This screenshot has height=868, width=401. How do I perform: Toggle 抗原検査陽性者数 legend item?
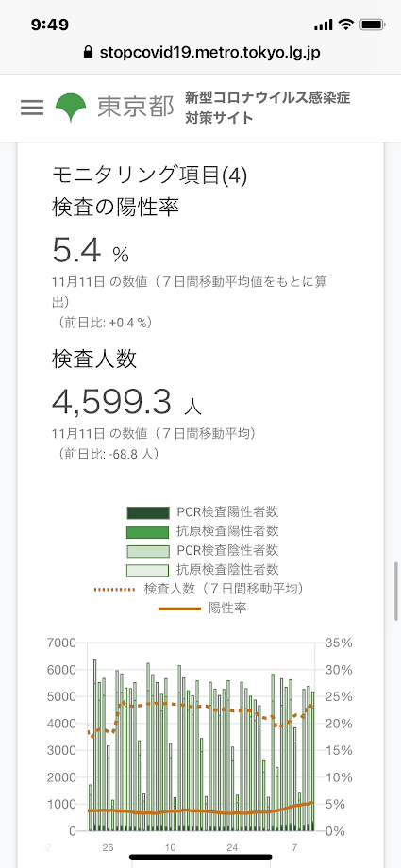click(x=203, y=531)
